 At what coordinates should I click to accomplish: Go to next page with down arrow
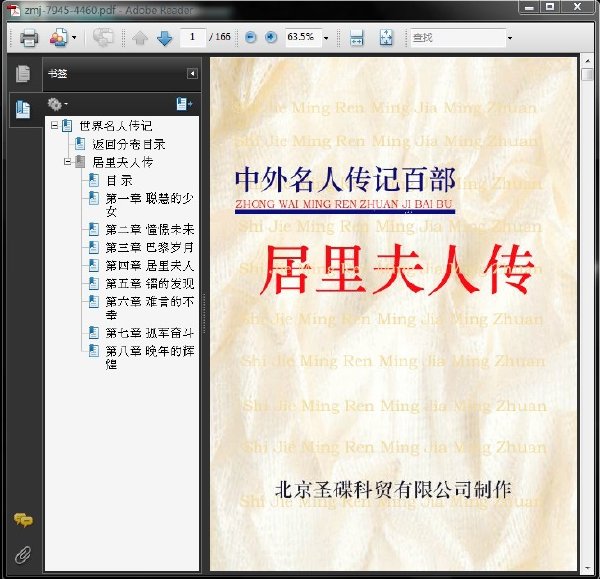165,38
